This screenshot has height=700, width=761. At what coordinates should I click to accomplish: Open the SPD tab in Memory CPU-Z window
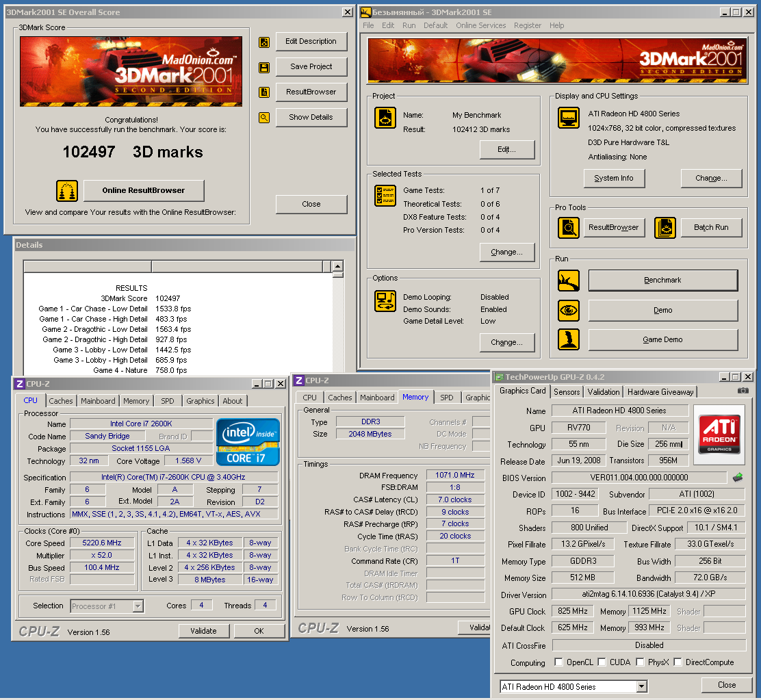click(x=446, y=398)
